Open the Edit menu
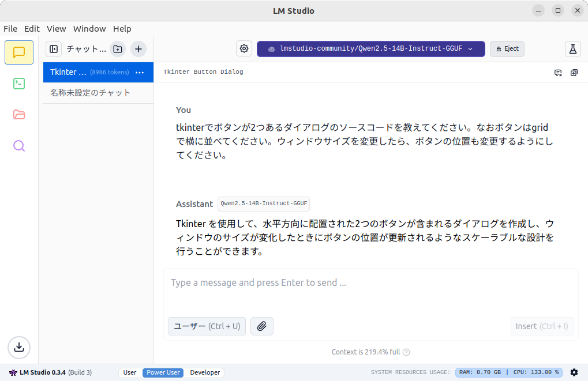588x381 pixels. point(32,28)
